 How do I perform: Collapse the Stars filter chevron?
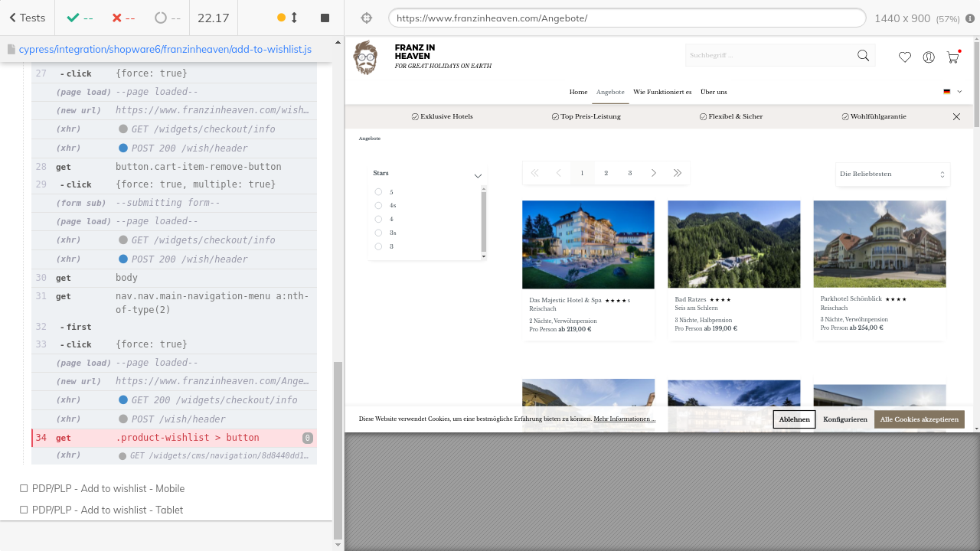pos(478,176)
